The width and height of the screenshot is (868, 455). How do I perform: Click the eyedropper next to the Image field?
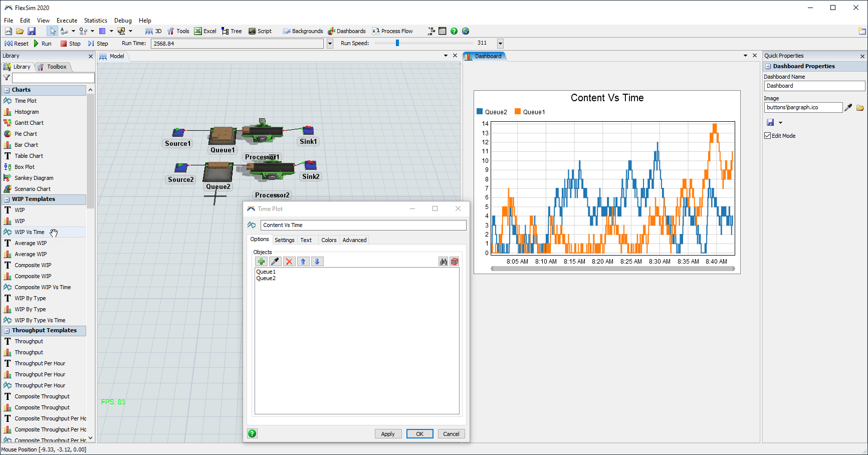click(x=848, y=107)
